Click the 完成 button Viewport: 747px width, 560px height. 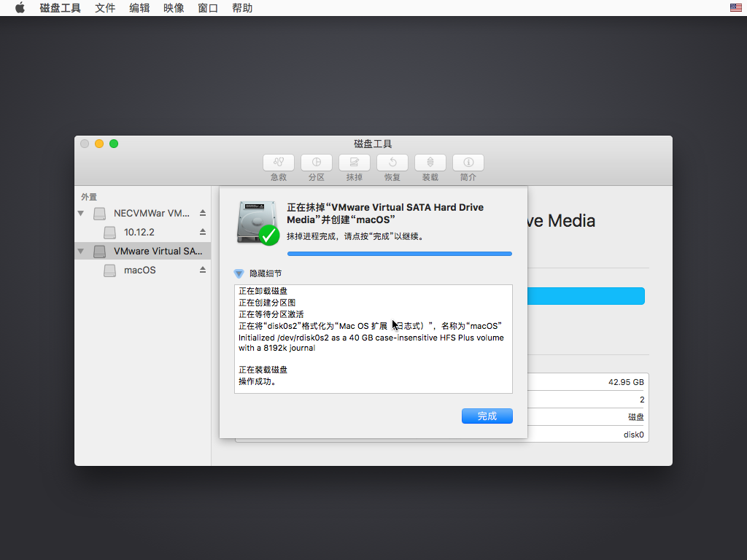pos(487,416)
